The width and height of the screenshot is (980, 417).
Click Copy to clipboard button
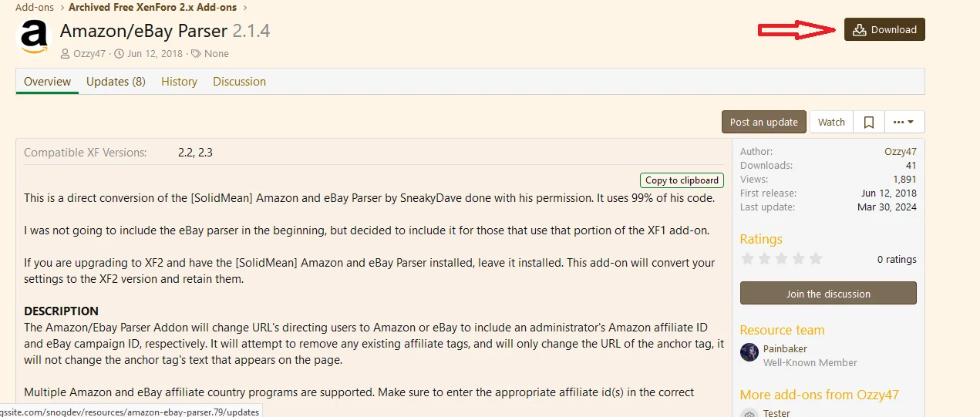[x=682, y=180]
